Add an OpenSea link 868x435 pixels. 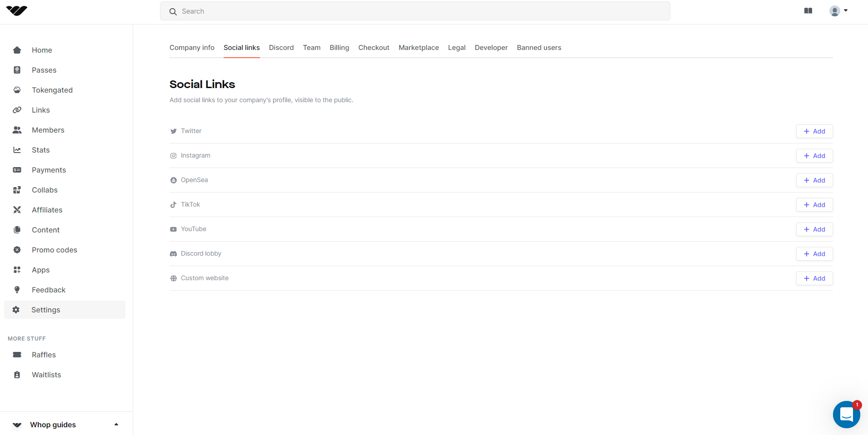point(814,180)
